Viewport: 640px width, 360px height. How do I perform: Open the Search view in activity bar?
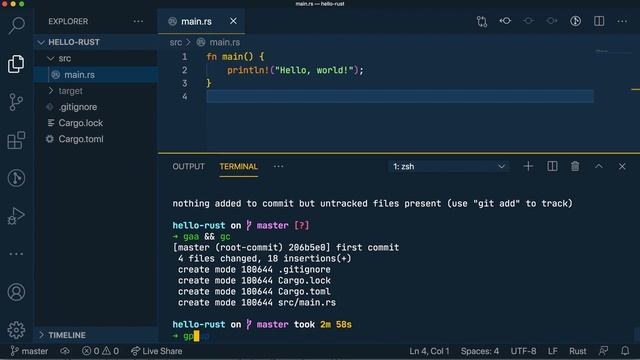click(x=16, y=26)
